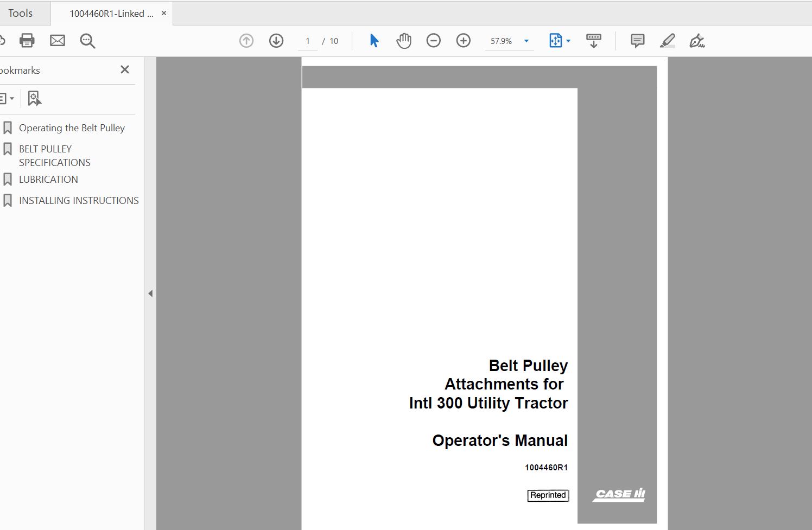The height and width of the screenshot is (530, 812).
Task: Open 'BELT PULLEY SPECIFICATIONS' bookmark
Action: click(55, 156)
